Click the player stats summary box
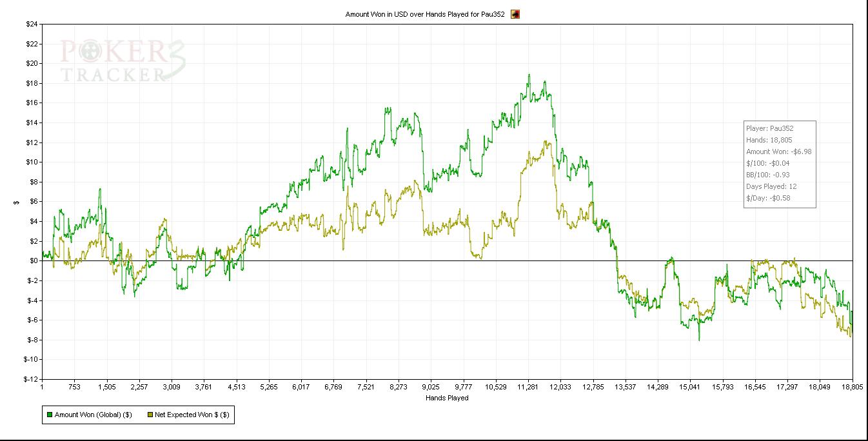The height and width of the screenshot is (441, 868). pos(780,164)
